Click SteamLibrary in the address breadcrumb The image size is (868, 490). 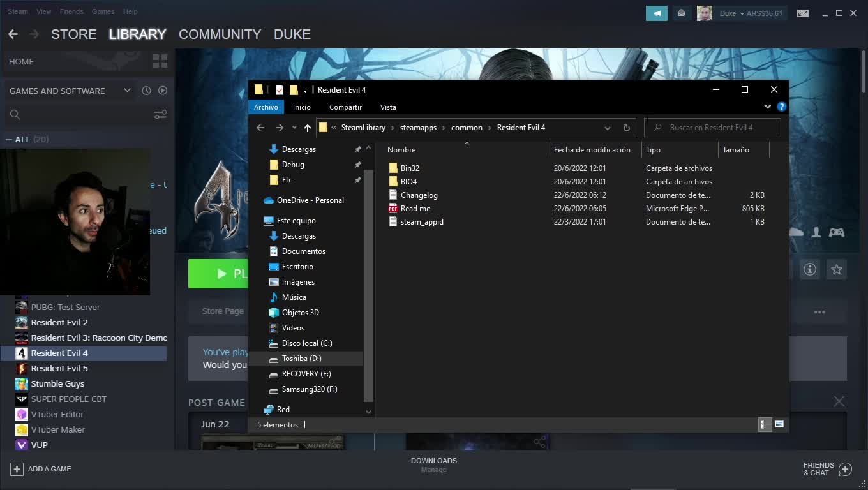point(363,128)
